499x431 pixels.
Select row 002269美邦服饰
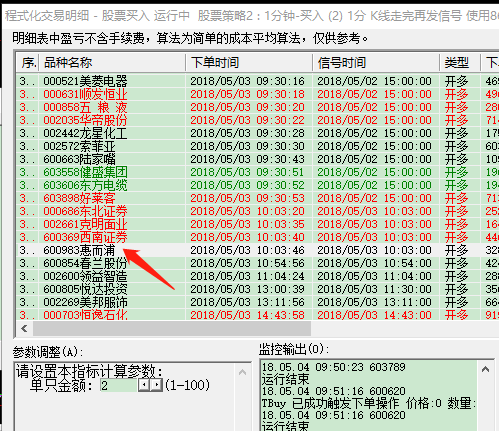[x=257, y=302]
